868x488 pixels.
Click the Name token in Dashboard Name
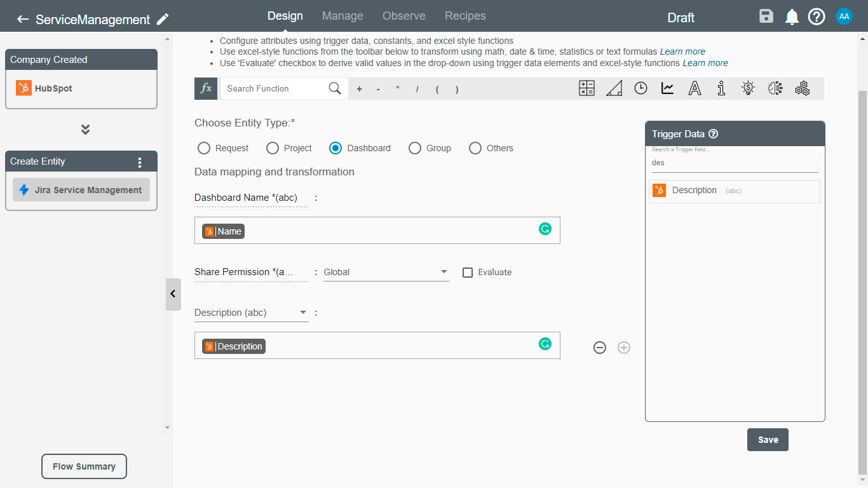click(223, 231)
